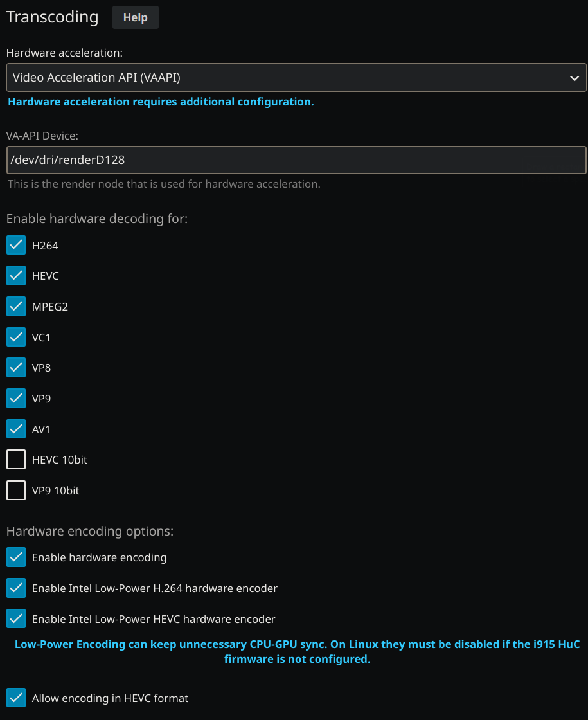Click the Enable hardware encoding label
Viewport: 588px width, 720px height.
[x=99, y=557]
